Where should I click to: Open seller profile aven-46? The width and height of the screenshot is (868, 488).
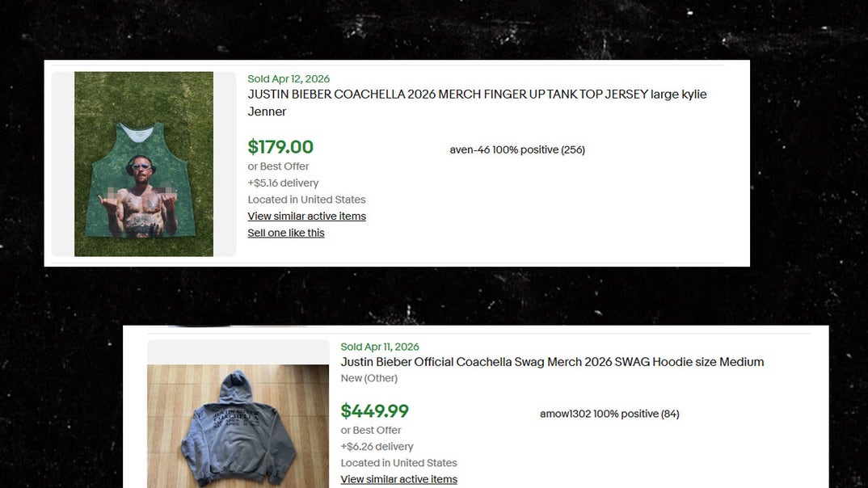point(471,149)
